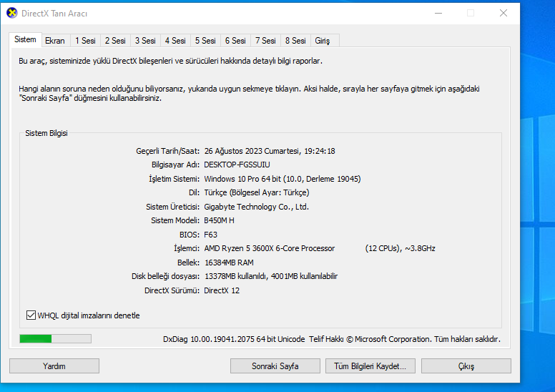Click the (12 CPUs), ~3.8GHz text
The height and width of the screenshot is (392, 555).
(x=400, y=248)
